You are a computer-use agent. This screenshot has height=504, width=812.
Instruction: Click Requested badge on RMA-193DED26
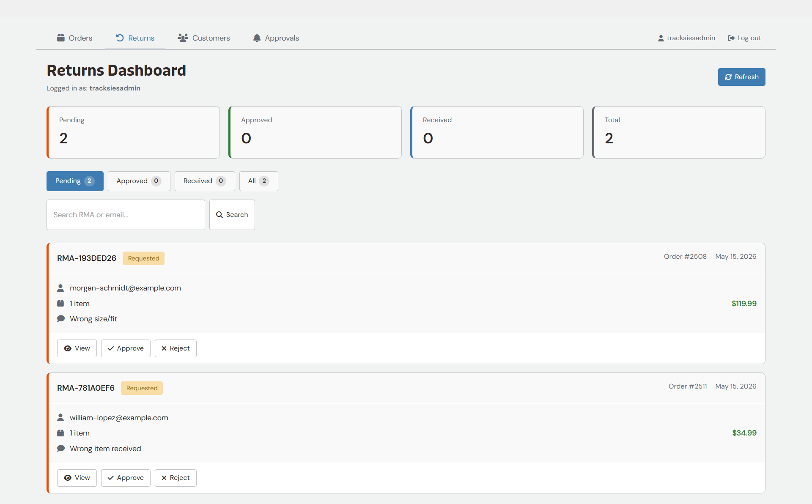click(143, 258)
